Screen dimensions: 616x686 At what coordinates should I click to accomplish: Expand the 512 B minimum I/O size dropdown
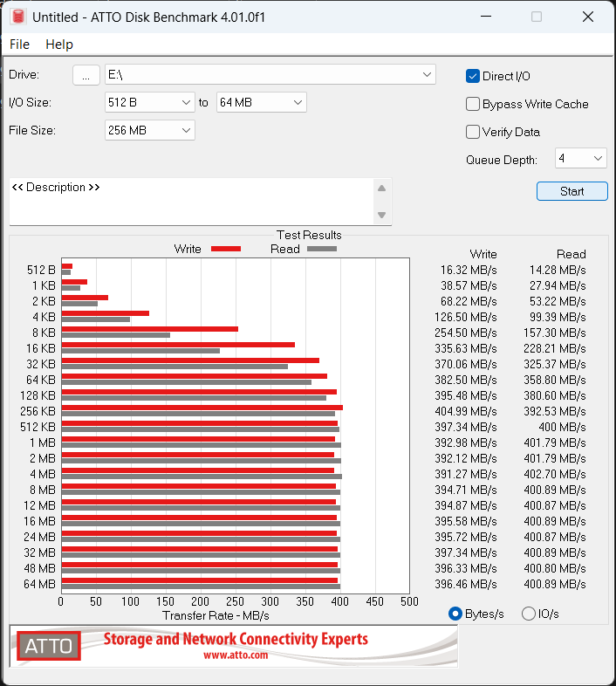pos(186,103)
